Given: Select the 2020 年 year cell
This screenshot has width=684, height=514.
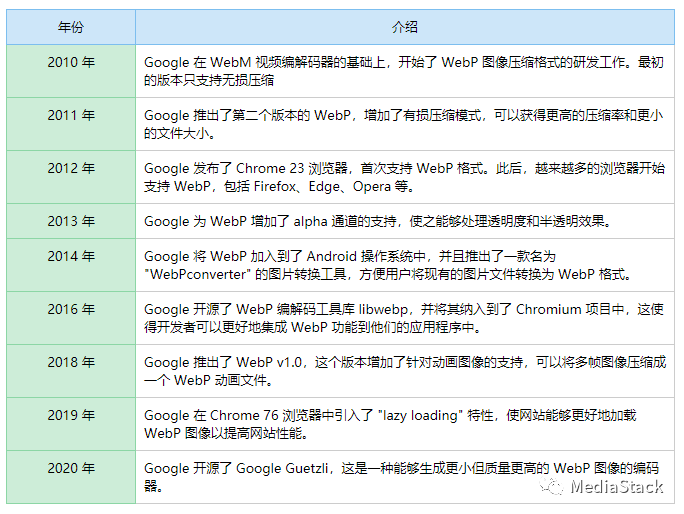Looking at the screenshot, I should (x=71, y=468).
